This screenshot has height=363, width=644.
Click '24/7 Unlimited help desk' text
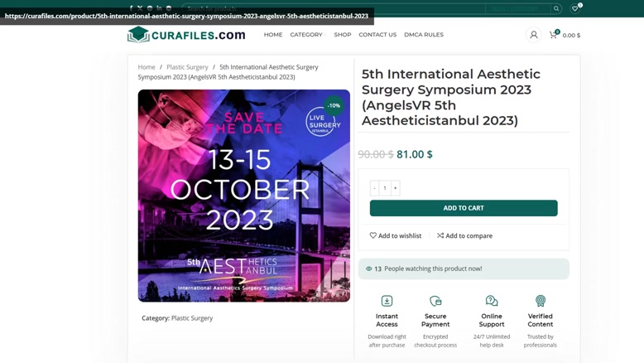click(492, 341)
